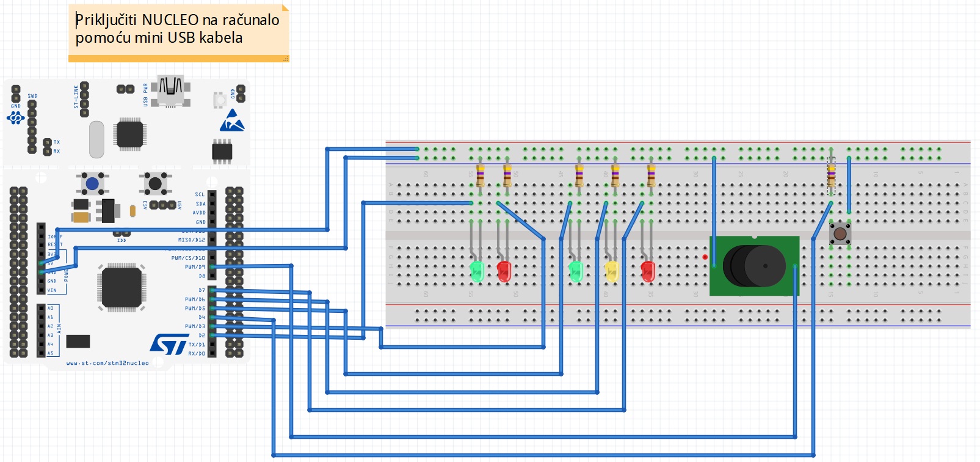Viewport: 980px width, 462px height.
Task: Select the yellow LED on the breadboard
Action: pos(612,271)
